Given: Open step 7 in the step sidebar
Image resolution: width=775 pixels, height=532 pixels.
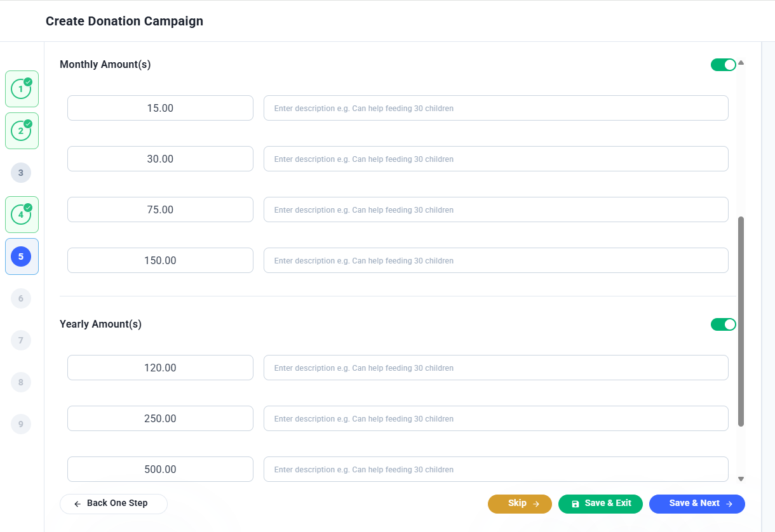Looking at the screenshot, I should click(x=21, y=340).
